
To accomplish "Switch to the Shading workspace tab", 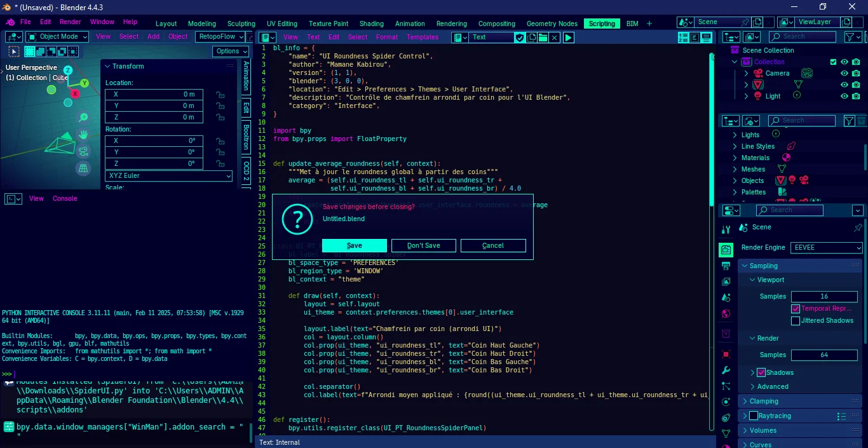I will point(372,24).
